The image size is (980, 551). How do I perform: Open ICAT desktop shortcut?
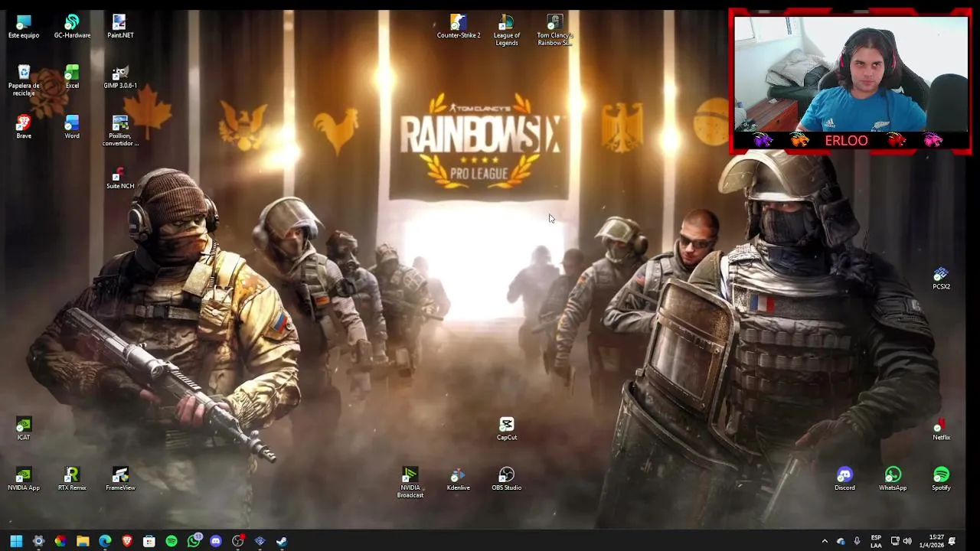click(24, 429)
